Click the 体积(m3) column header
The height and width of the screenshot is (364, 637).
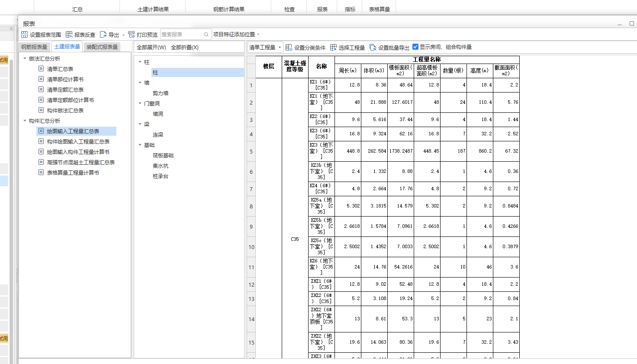tap(374, 70)
